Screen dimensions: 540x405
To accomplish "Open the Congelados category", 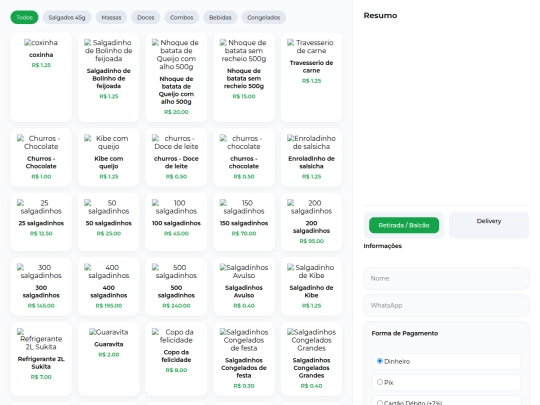I will tap(263, 17).
